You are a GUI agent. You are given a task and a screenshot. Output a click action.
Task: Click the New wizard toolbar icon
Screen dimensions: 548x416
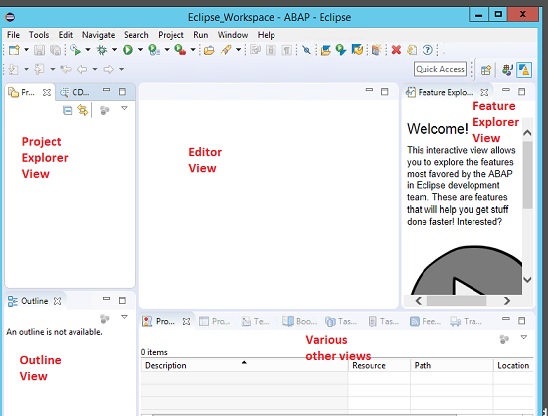(x=14, y=50)
